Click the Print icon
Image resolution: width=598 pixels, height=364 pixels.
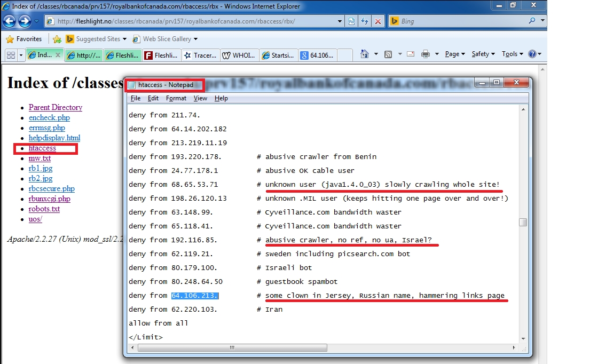point(426,54)
